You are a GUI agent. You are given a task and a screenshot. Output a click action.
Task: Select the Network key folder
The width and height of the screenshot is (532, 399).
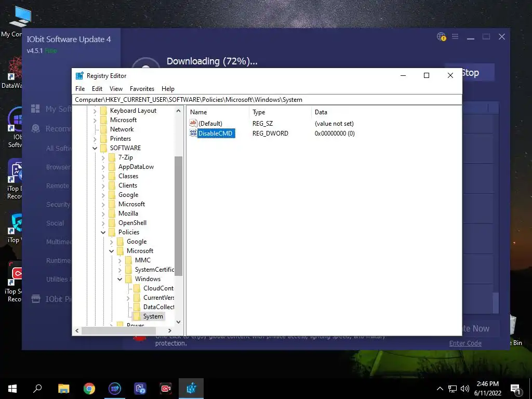pos(122,129)
